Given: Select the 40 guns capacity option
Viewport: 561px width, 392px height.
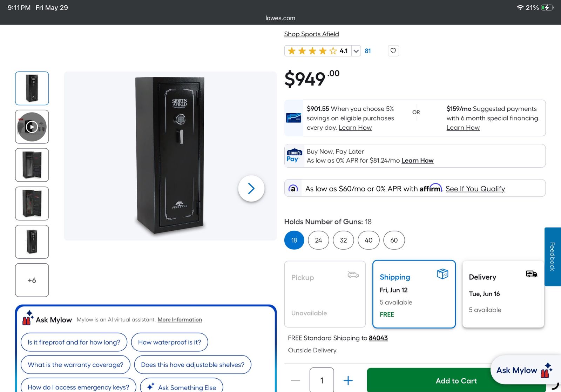Looking at the screenshot, I should [x=369, y=240].
